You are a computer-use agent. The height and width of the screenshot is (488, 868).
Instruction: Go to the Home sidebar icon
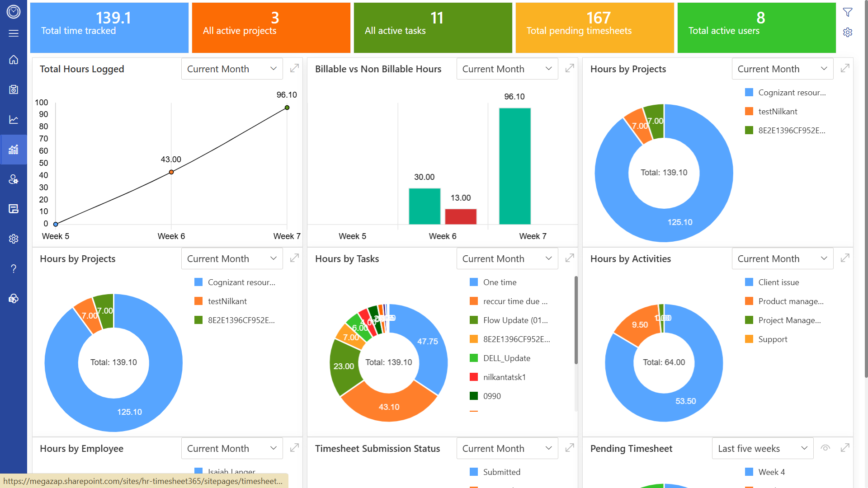(14, 60)
